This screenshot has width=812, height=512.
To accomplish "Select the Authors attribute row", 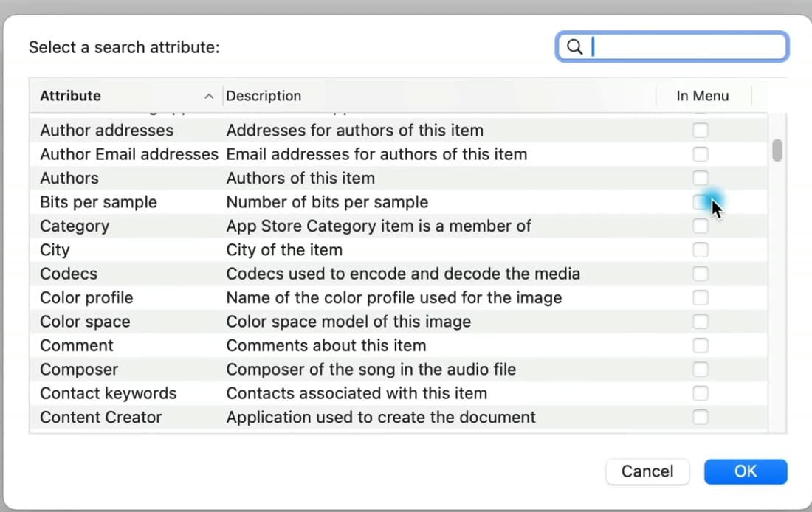I will 399,178.
